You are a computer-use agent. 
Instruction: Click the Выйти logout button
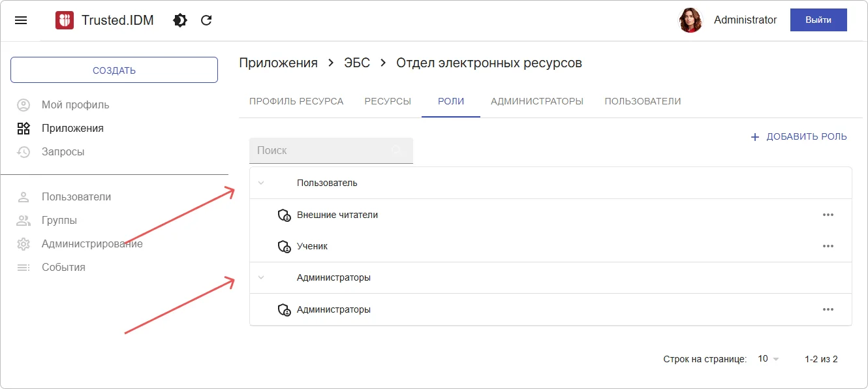tap(818, 20)
